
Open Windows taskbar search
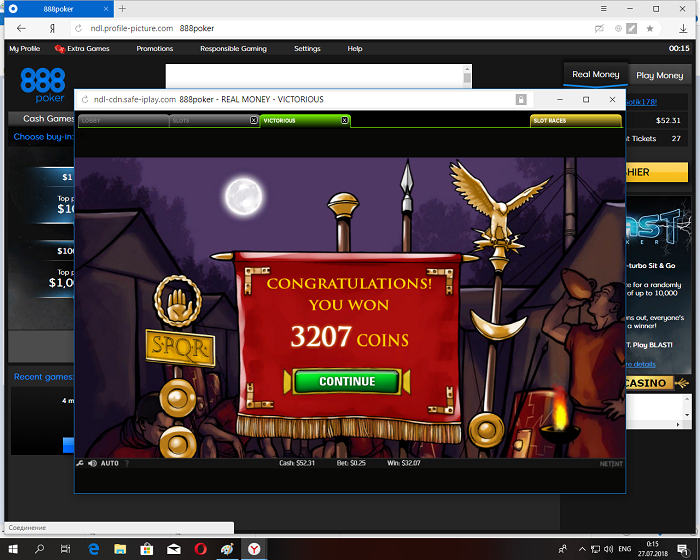[x=39, y=549]
